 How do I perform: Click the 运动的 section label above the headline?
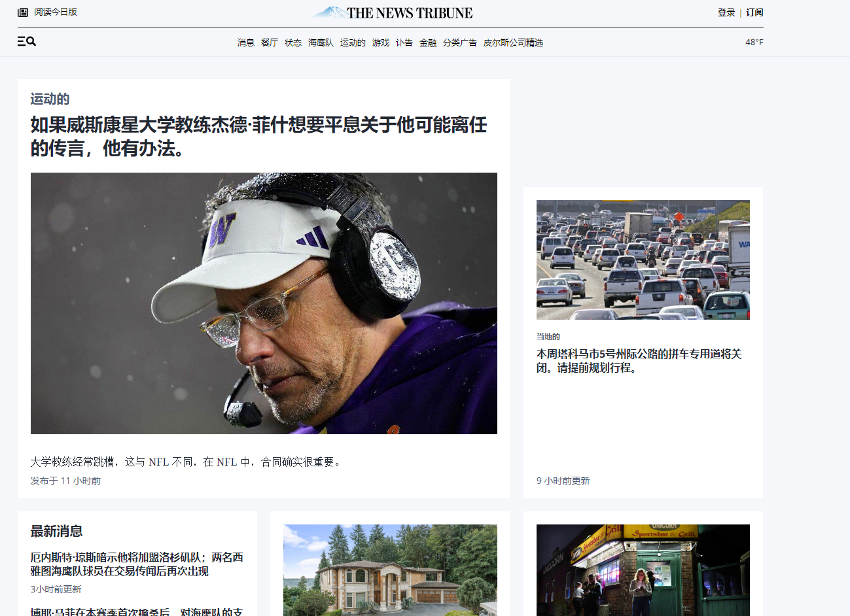click(48, 99)
